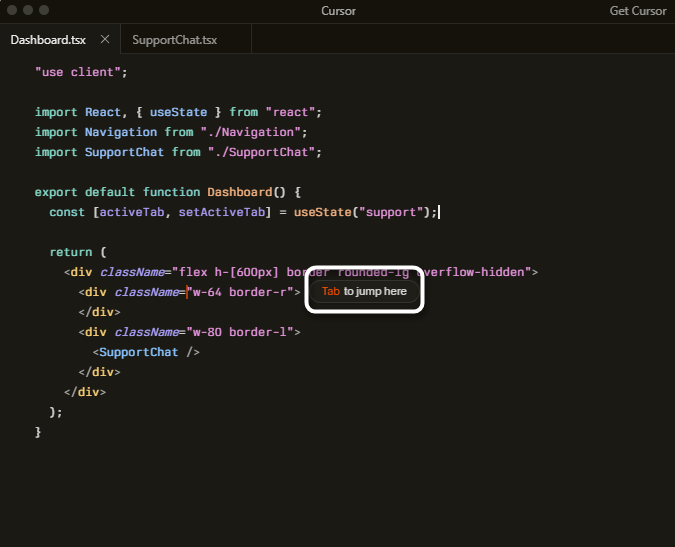The width and height of the screenshot is (675, 547).
Task: Close the Dashboard.tsx tab
Action: point(105,40)
